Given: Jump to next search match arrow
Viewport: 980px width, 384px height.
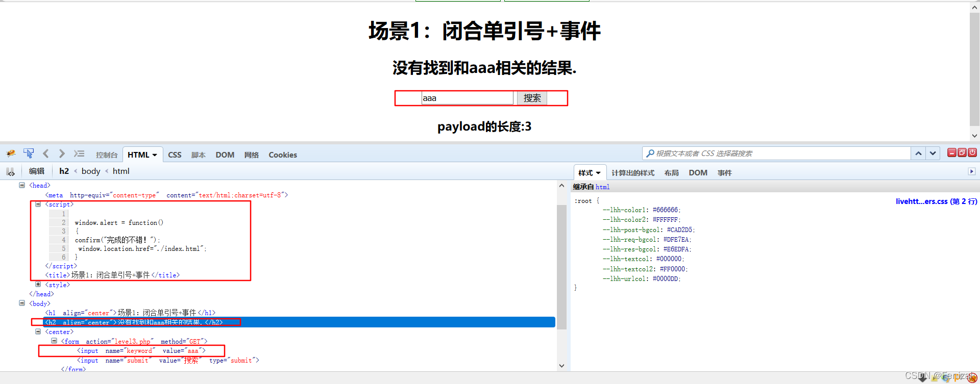Looking at the screenshot, I should click(933, 153).
